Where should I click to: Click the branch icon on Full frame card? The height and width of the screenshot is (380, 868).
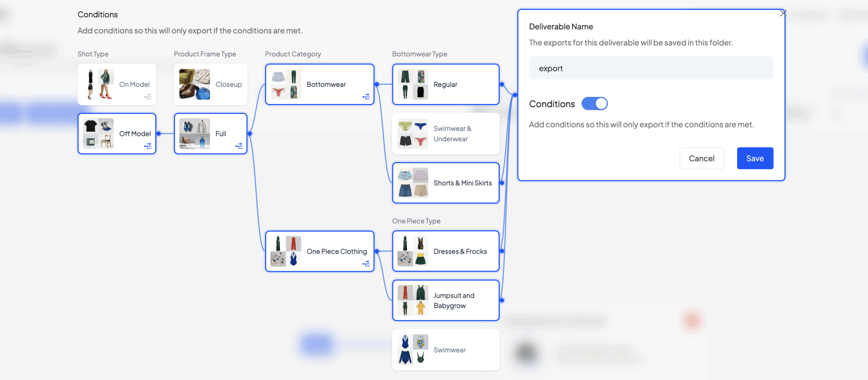tap(239, 146)
